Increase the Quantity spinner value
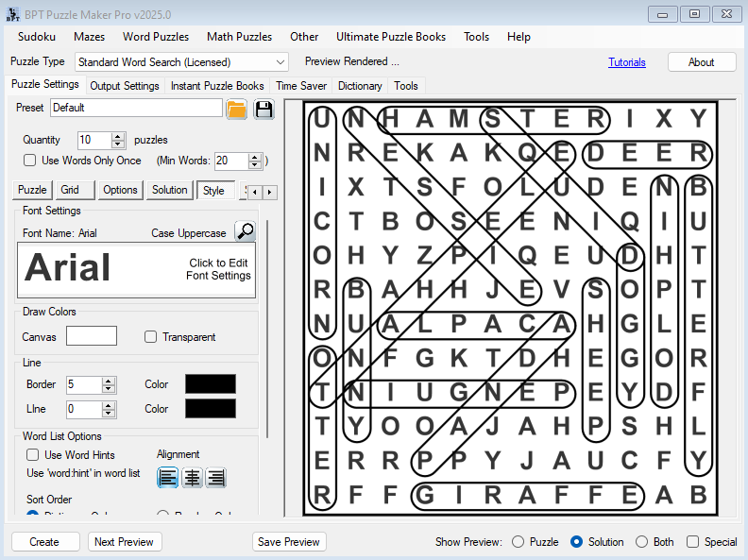Image resolution: width=748 pixels, height=560 pixels. pyautogui.click(x=118, y=136)
